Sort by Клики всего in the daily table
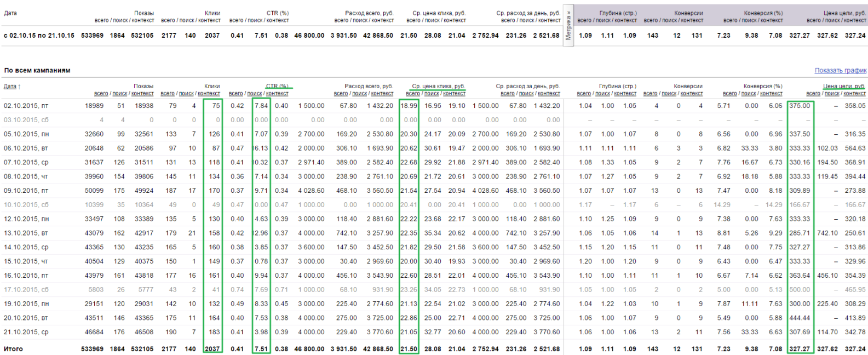Image resolution: width=868 pixels, height=355 pixels. coord(168,94)
